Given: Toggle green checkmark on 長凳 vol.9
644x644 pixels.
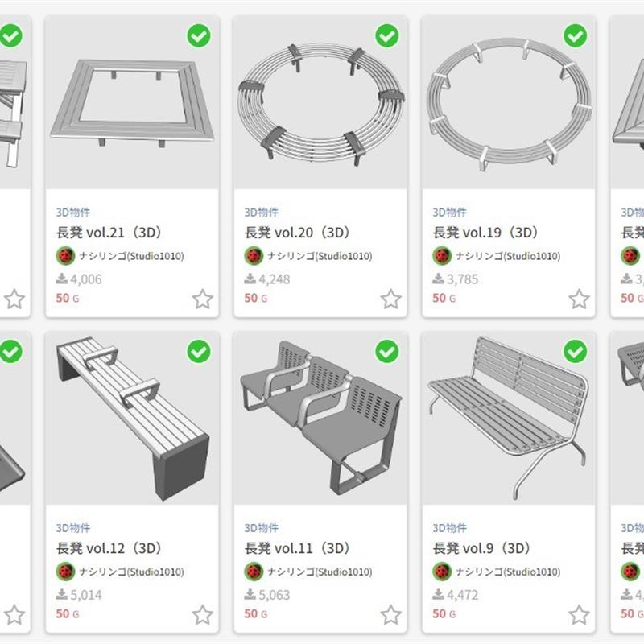Looking at the screenshot, I should pos(576,352).
